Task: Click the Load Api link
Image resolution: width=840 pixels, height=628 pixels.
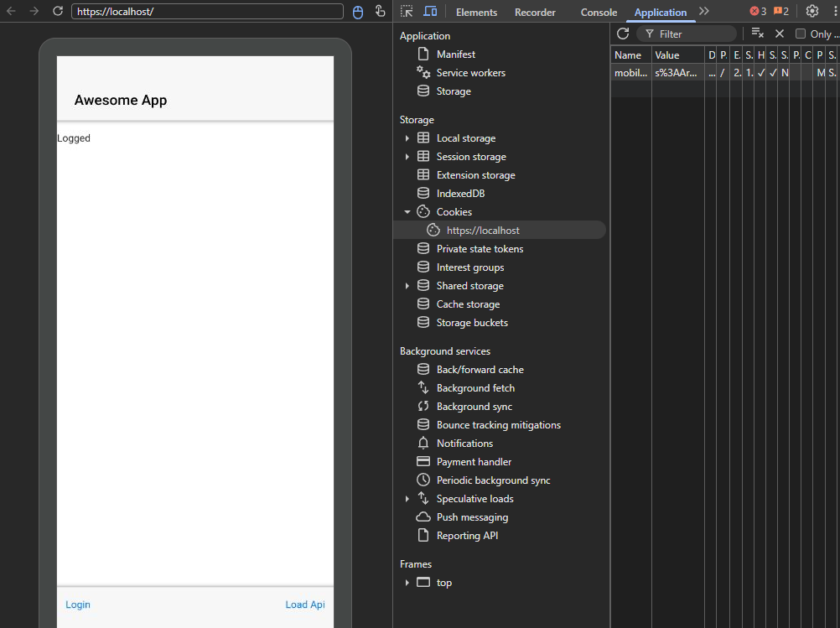Action: tap(305, 605)
